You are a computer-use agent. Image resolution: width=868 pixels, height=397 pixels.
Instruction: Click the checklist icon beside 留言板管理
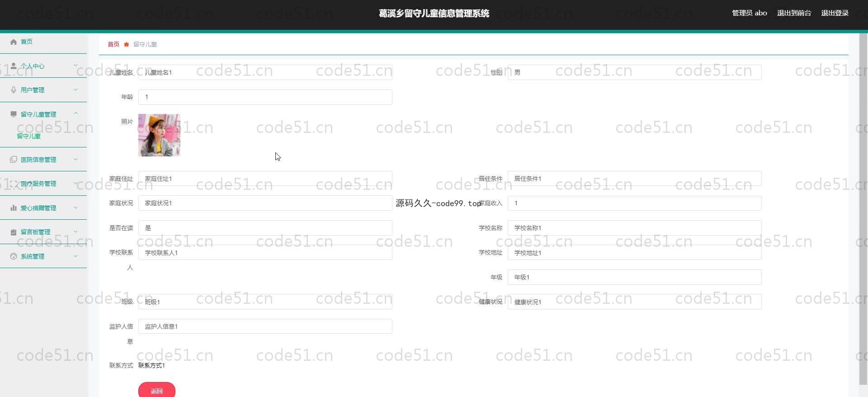point(14,232)
